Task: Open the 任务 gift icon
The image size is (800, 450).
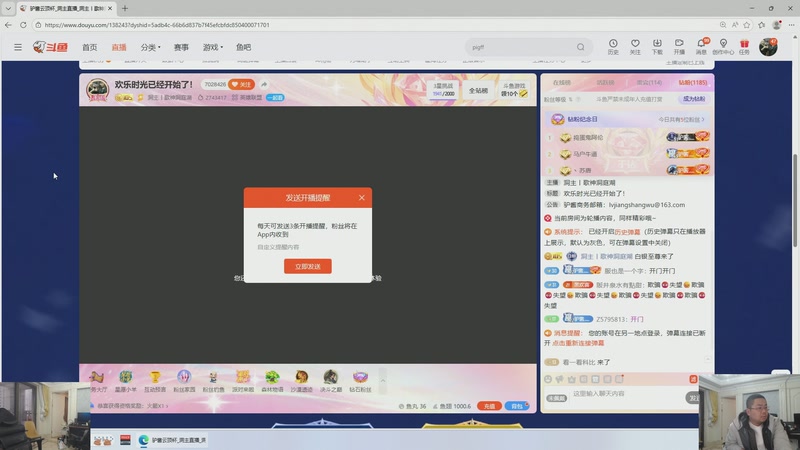Action: (744, 46)
